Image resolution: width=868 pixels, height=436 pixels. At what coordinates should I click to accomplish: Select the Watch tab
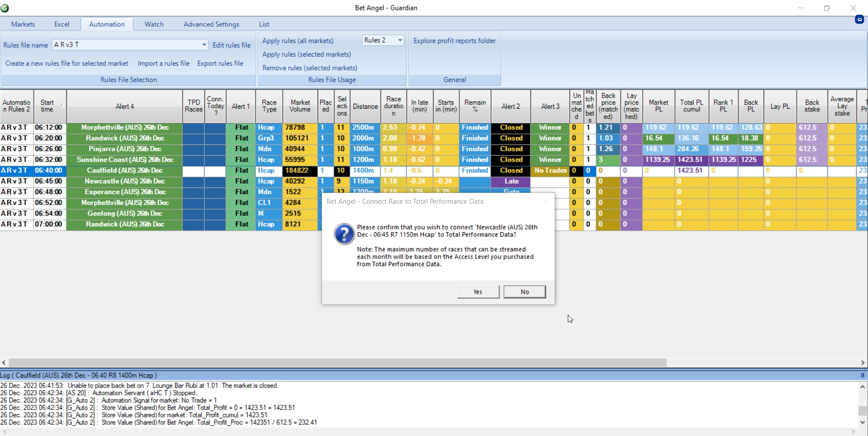154,24
